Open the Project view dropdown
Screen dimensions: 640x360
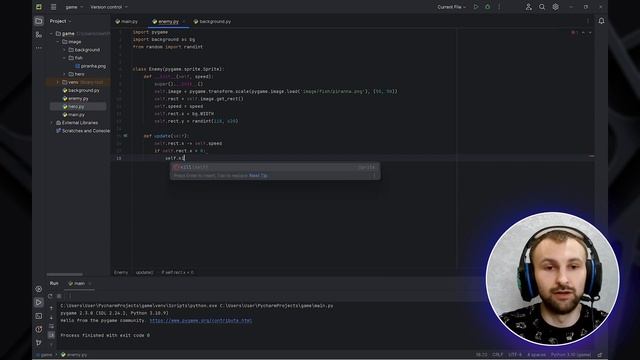[60, 21]
